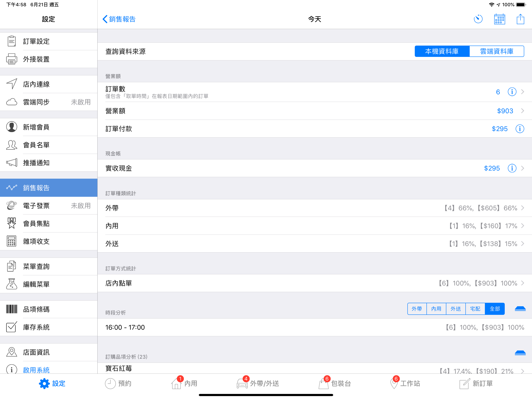Filter time analysis by 外送
The image size is (532, 399).
[x=456, y=309]
